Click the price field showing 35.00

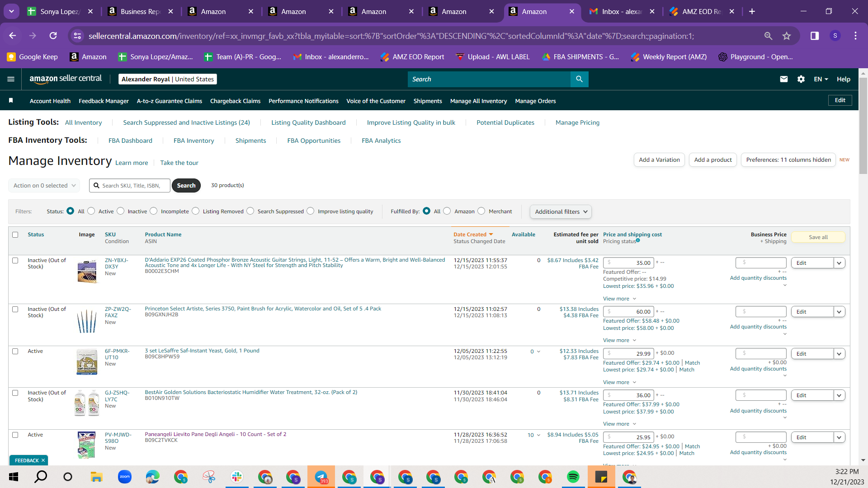[628, 263]
